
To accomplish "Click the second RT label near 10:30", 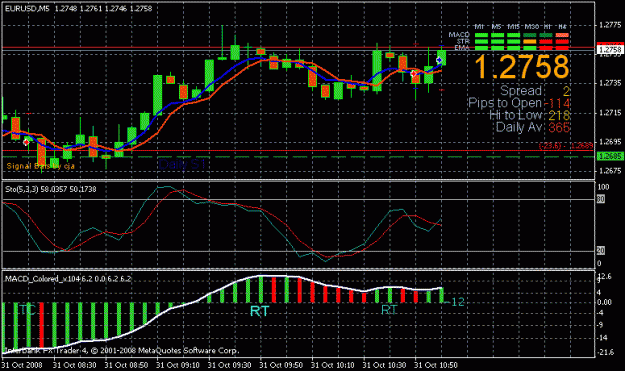I will (x=389, y=310).
